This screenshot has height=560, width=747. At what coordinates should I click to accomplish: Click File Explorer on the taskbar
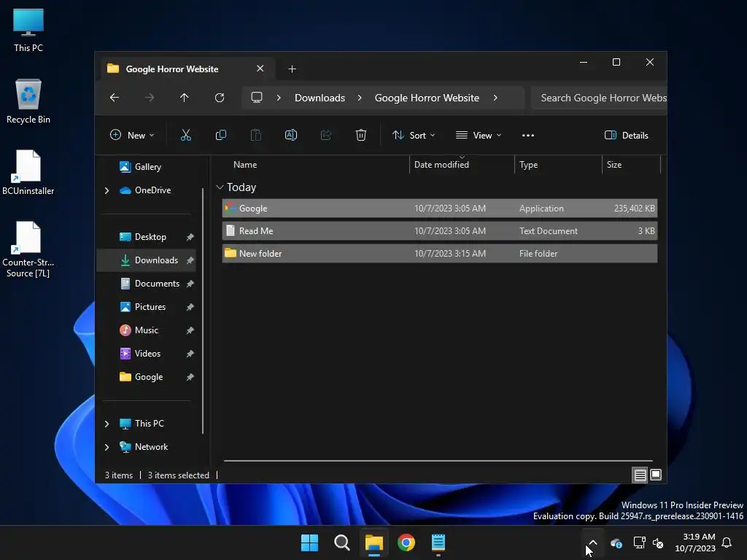(374, 542)
